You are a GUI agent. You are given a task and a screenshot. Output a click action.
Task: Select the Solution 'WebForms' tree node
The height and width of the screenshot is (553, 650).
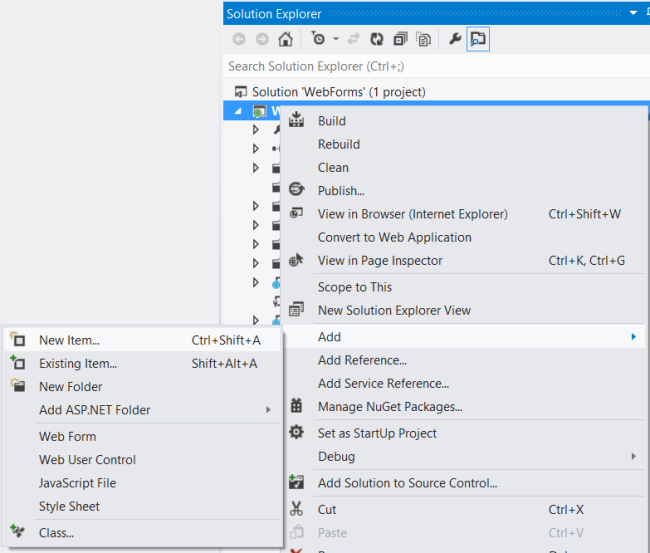point(338,92)
